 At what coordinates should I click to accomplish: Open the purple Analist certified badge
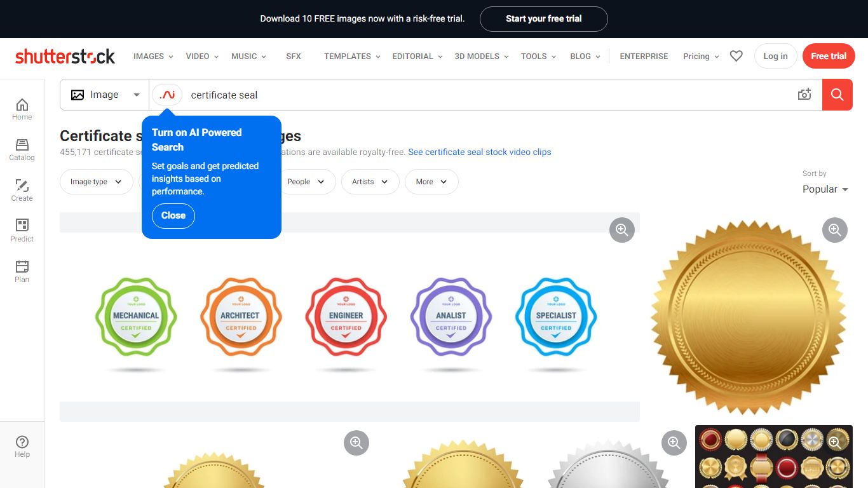pos(451,316)
